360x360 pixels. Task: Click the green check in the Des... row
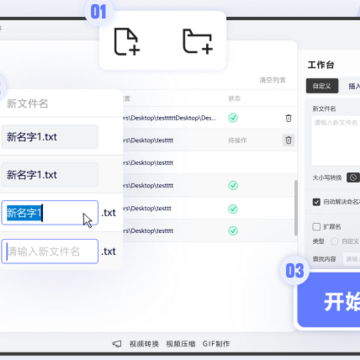click(233, 118)
